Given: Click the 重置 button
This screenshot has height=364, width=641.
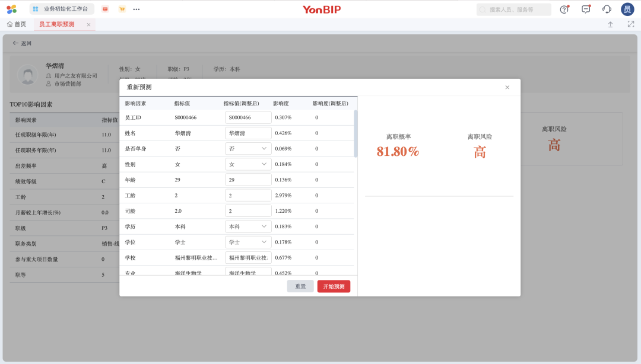Looking at the screenshot, I should click(300, 286).
